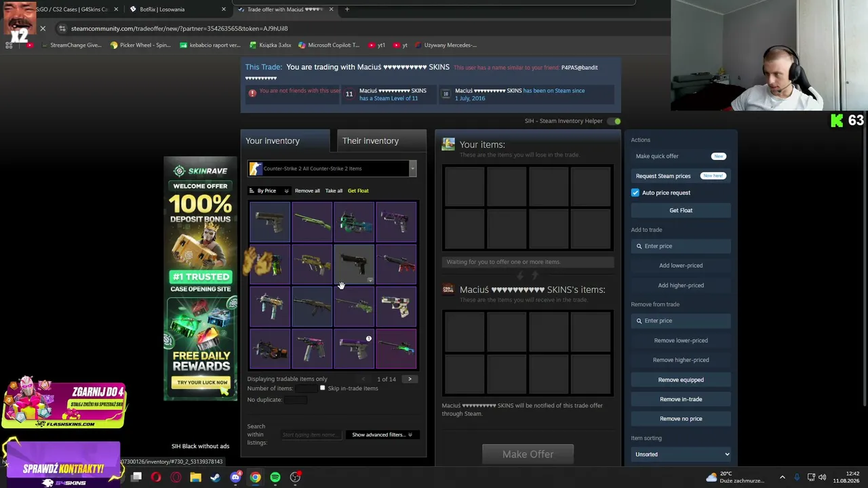Select the green shotgun skin in your inventory
868x488 pixels.
tap(312, 222)
